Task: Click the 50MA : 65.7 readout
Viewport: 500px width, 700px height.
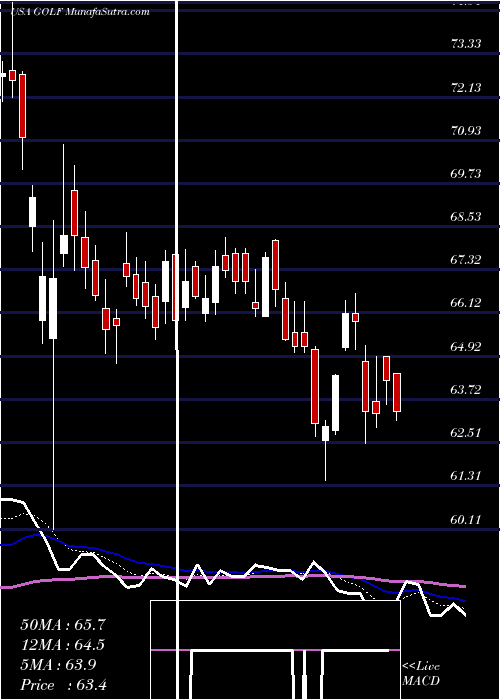Action: (63, 625)
